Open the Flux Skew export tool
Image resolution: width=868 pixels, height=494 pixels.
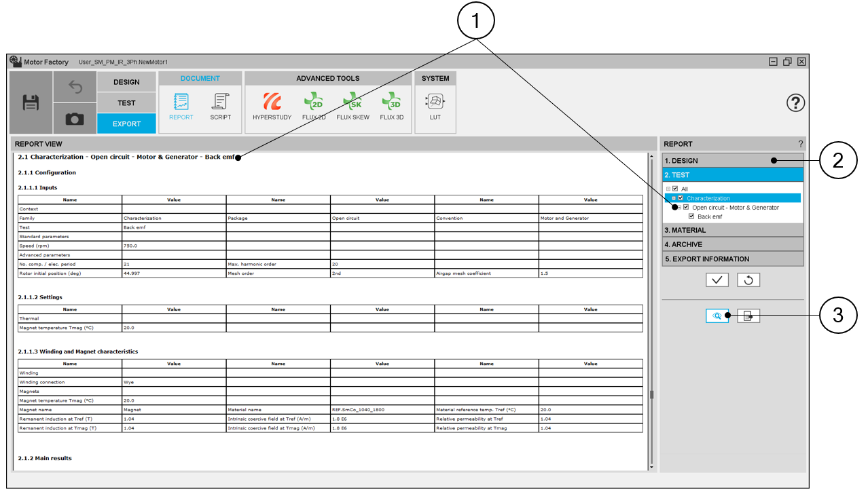pyautogui.click(x=352, y=107)
